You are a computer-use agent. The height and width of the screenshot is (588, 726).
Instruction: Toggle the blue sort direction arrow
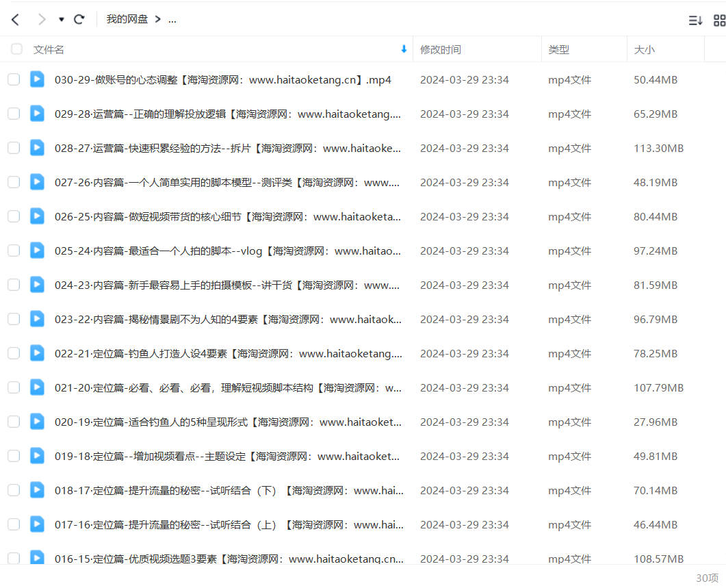(404, 49)
